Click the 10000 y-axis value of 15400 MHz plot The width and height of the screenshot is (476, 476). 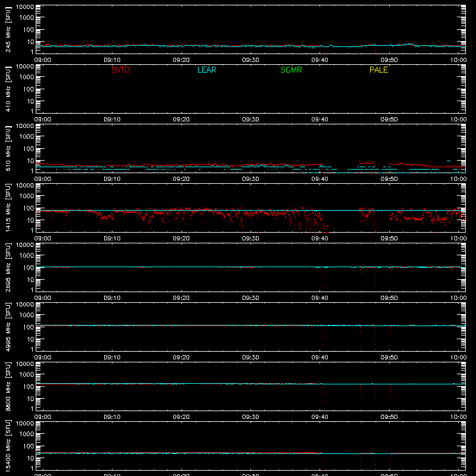[x=25, y=424]
